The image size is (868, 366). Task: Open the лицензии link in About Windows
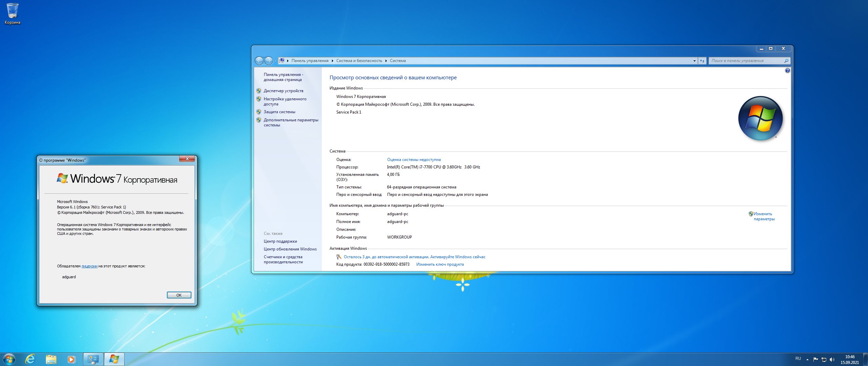point(89,266)
